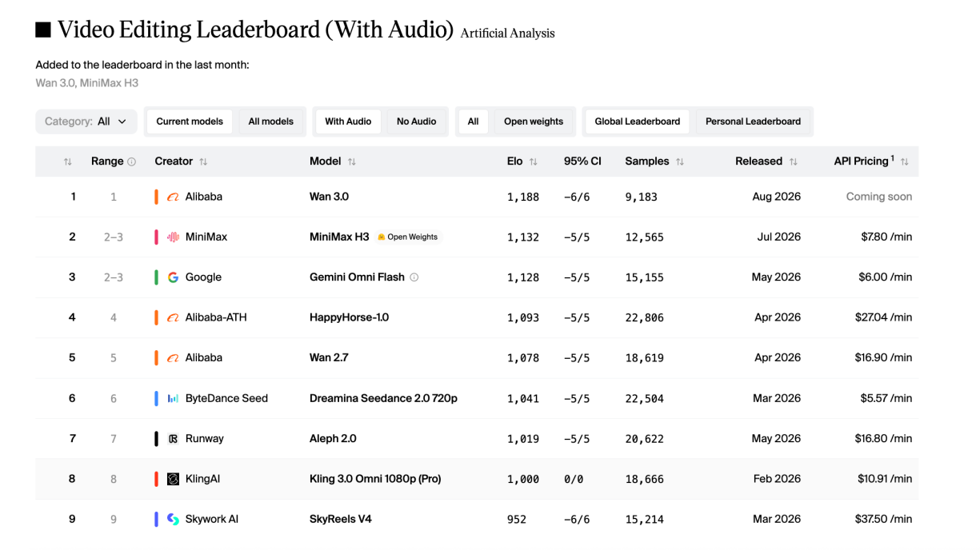The width and height of the screenshot is (980, 550).
Task: Open the Category: All dropdown
Action: coord(86,122)
